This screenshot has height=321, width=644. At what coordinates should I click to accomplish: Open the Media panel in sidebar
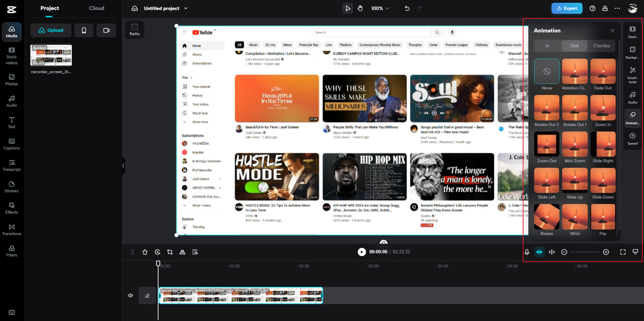[12, 32]
